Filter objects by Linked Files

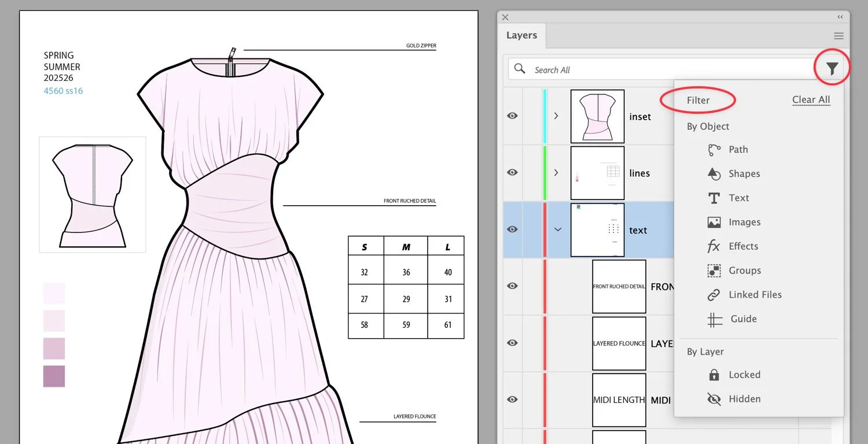tap(755, 294)
